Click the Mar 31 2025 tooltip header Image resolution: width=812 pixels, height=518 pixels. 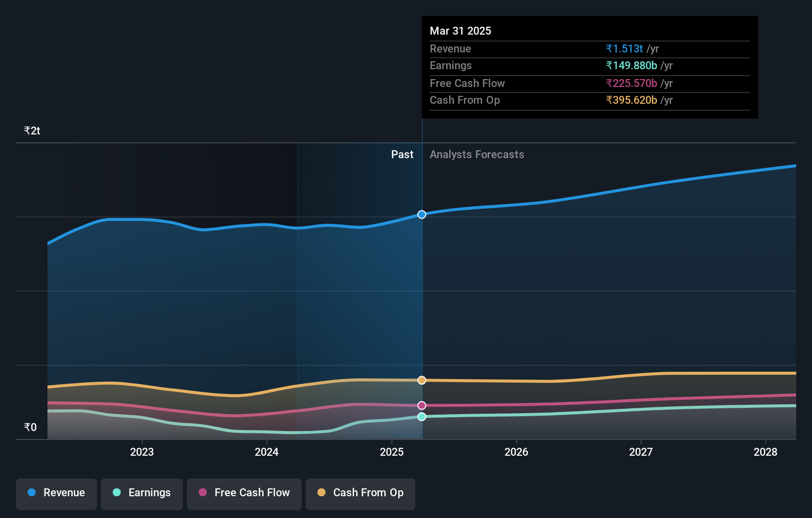pyautogui.click(x=460, y=31)
